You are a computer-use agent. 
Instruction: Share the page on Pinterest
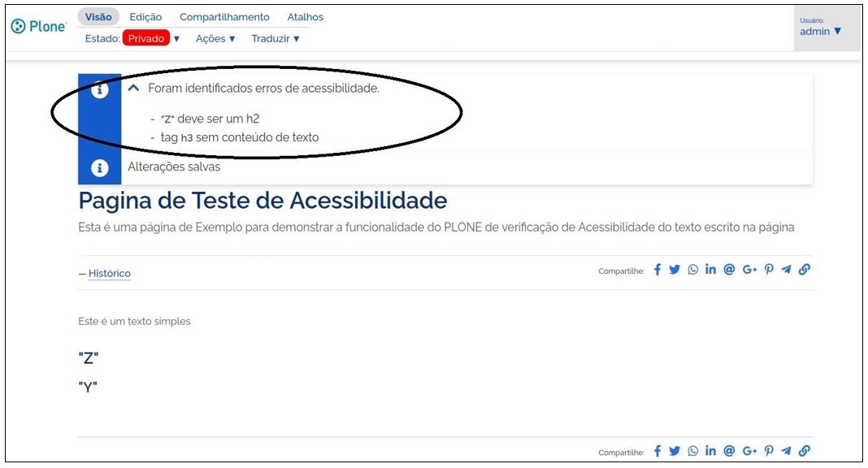769,269
